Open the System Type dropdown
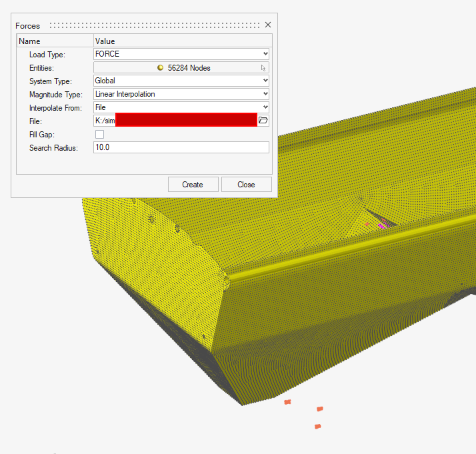The width and height of the screenshot is (476, 454). pos(181,81)
